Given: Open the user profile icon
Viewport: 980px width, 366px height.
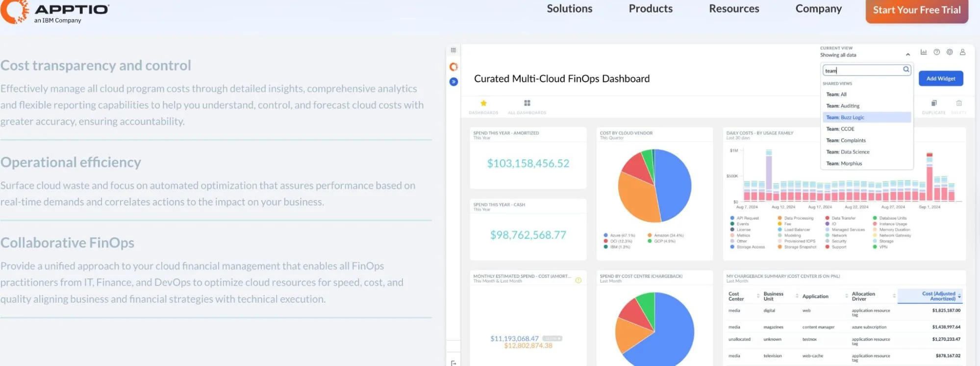Looking at the screenshot, I should (962, 52).
